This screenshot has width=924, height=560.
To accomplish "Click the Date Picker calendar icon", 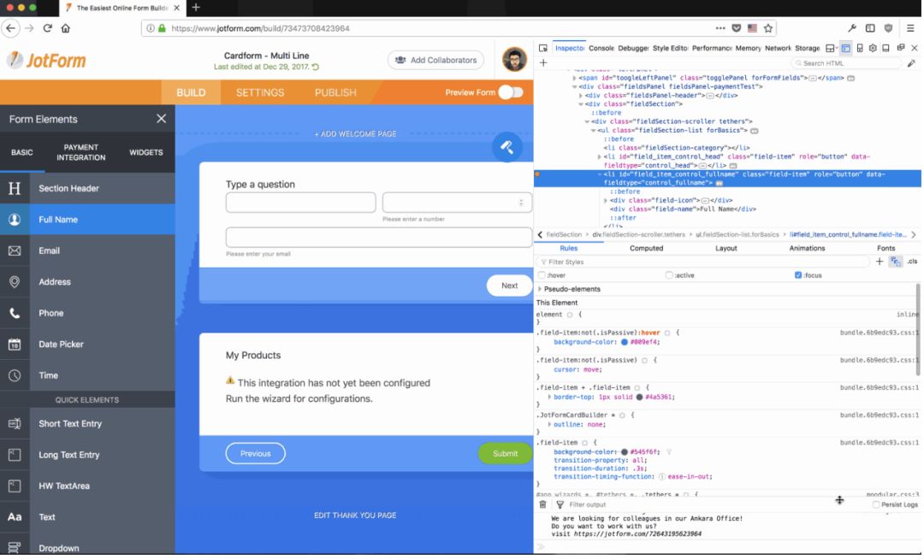I will coord(15,345).
